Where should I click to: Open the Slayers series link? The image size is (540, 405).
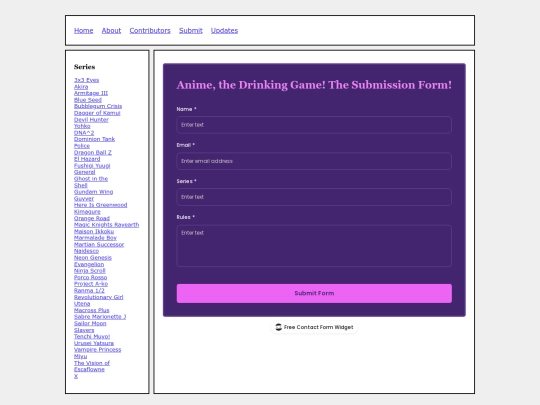(84, 330)
